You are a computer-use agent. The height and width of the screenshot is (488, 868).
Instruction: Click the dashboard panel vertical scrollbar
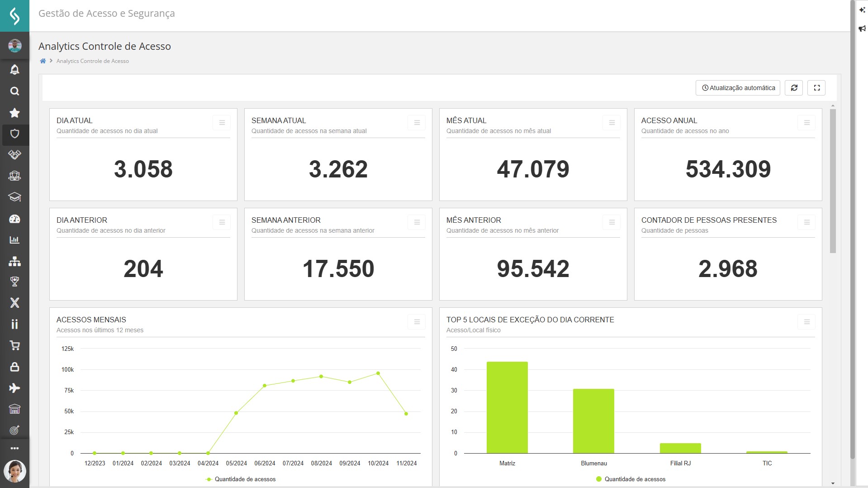tap(833, 181)
